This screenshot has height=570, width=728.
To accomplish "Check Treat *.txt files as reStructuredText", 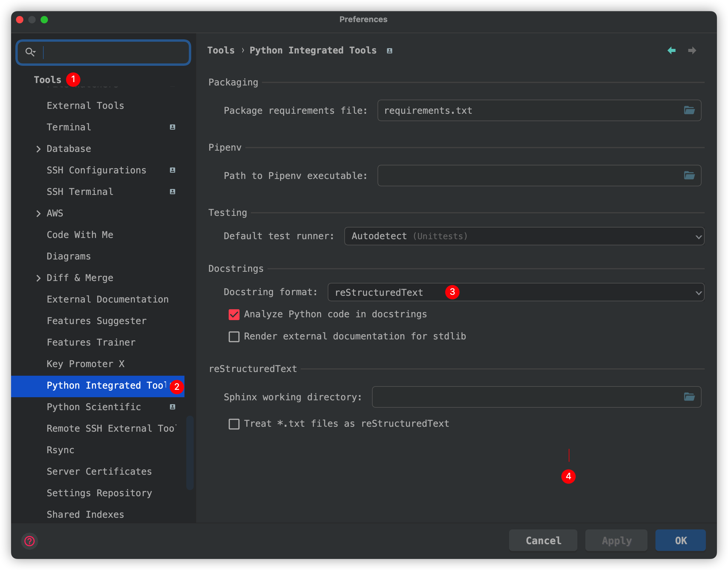I will coord(234,424).
